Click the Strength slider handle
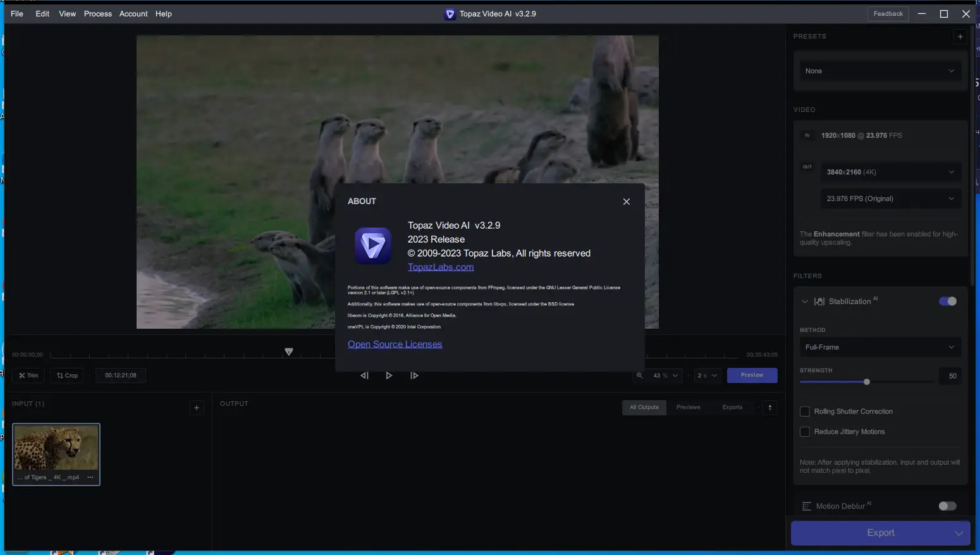Screen dimensions: 980x555 click(x=867, y=382)
